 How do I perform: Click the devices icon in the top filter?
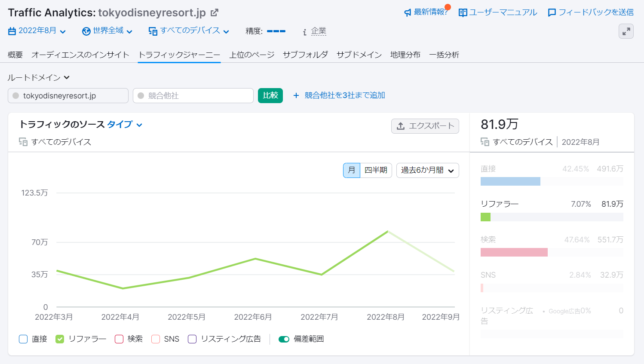click(x=153, y=31)
